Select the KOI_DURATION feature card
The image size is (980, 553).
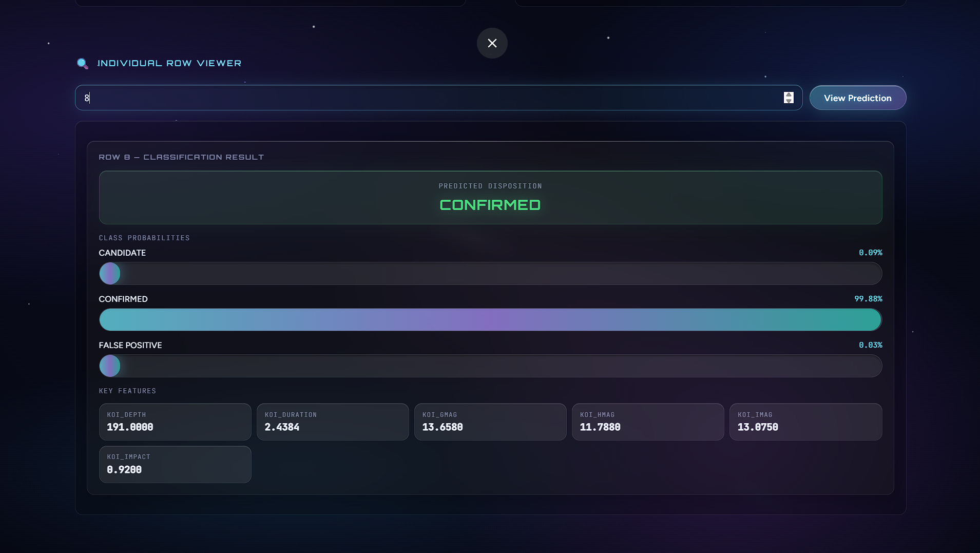click(x=333, y=422)
